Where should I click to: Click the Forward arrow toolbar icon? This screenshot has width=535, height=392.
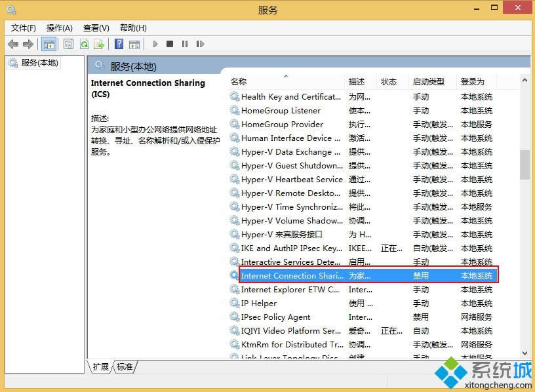pos(28,44)
